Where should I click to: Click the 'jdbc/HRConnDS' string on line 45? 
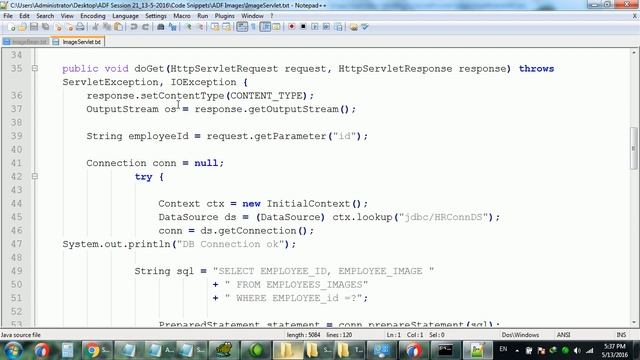coord(444,217)
